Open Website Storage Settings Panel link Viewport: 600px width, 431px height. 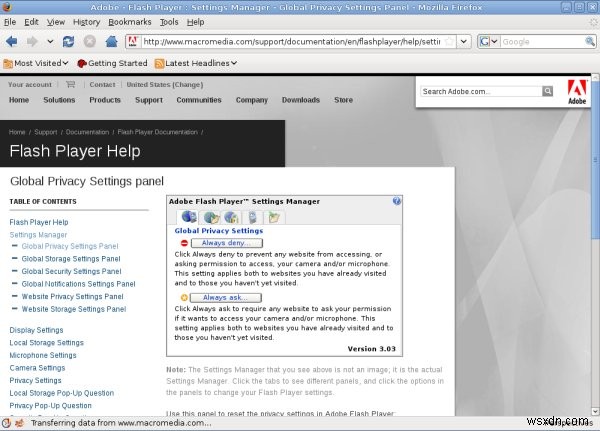point(74,309)
